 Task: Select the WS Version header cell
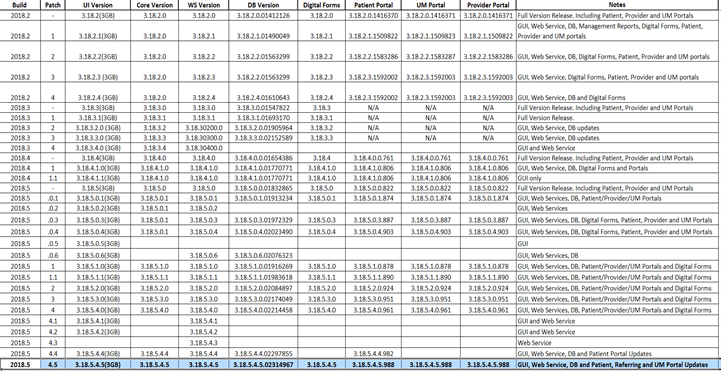[204, 5]
